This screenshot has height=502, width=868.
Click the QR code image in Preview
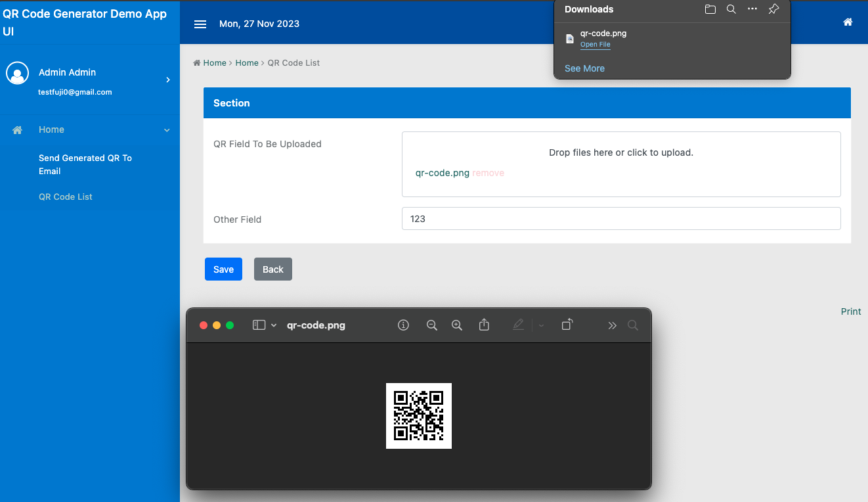tap(419, 416)
